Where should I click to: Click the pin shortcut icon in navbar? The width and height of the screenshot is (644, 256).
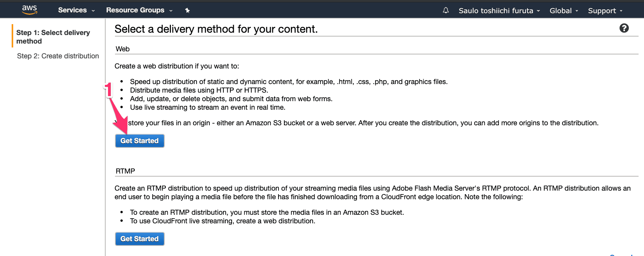coord(187,11)
